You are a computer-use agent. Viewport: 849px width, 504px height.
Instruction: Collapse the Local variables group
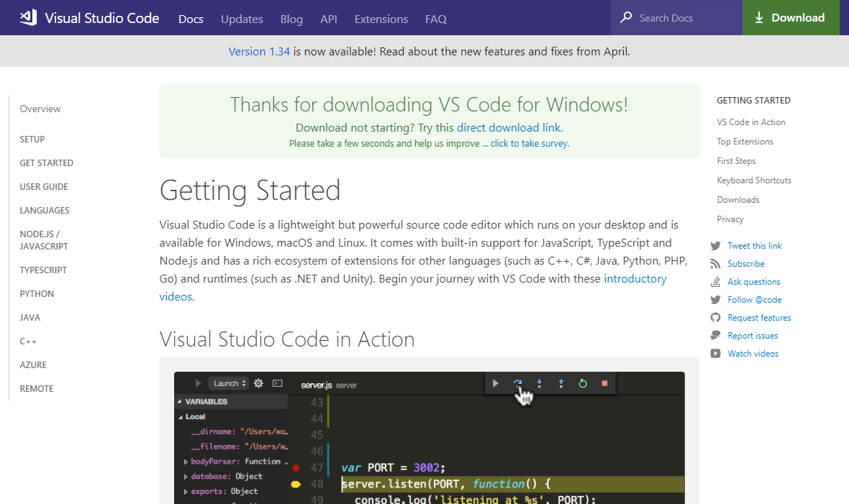click(181, 417)
